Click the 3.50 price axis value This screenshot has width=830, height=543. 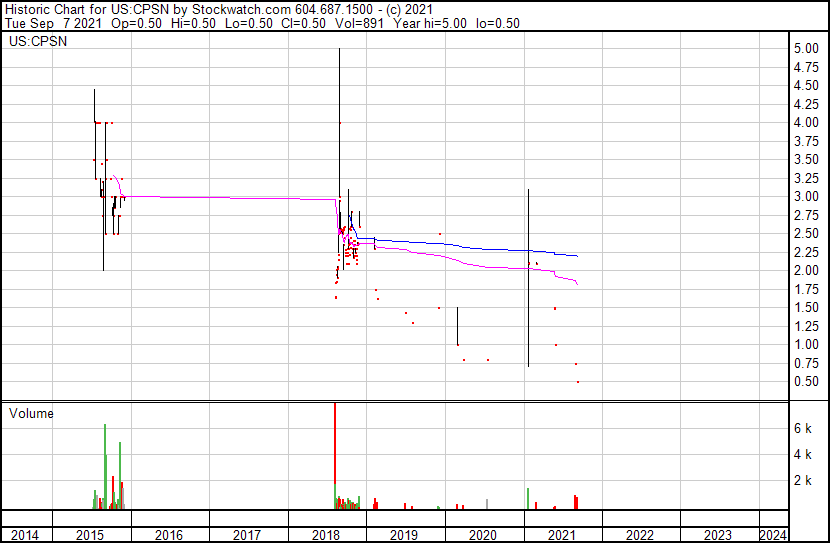(806, 160)
